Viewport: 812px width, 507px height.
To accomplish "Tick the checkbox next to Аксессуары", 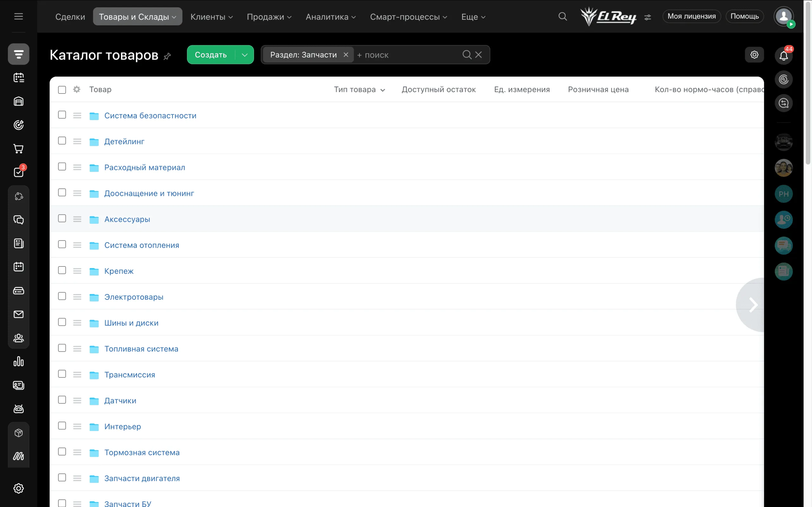I will click(62, 219).
